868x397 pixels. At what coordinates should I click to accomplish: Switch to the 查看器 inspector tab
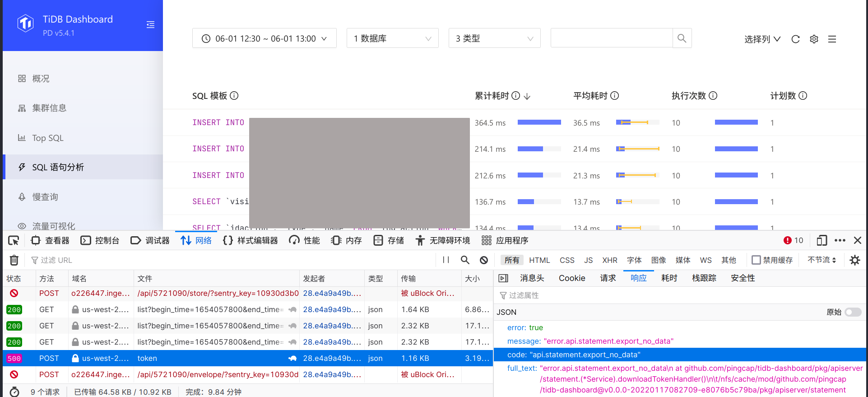[x=50, y=241]
